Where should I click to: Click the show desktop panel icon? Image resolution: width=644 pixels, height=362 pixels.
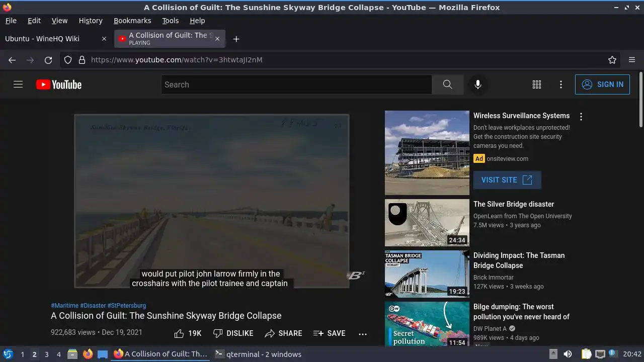click(103, 354)
